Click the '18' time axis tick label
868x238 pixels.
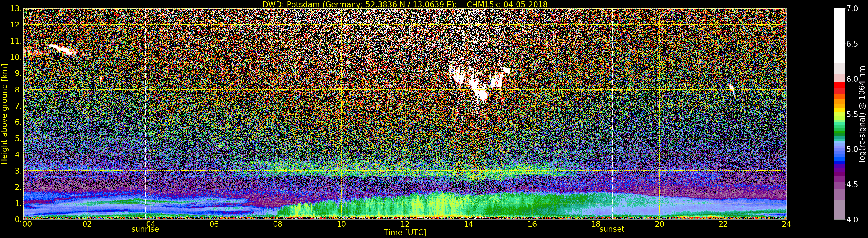click(x=596, y=224)
